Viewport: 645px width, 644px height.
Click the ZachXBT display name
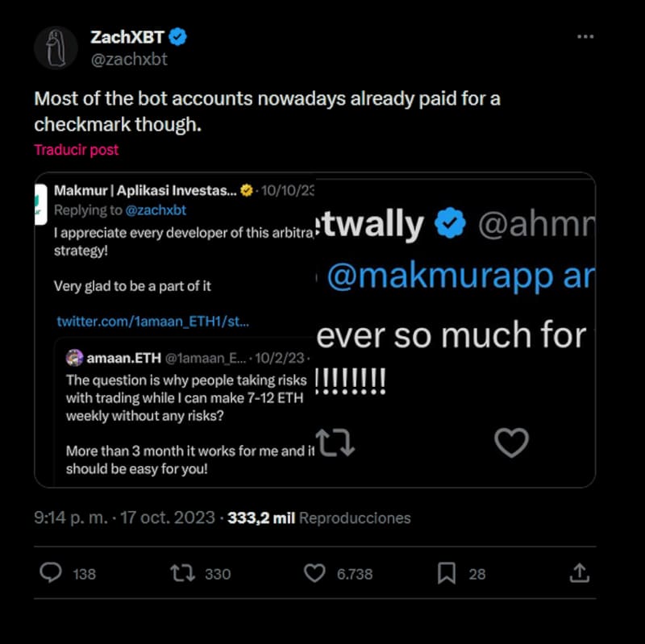(125, 37)
